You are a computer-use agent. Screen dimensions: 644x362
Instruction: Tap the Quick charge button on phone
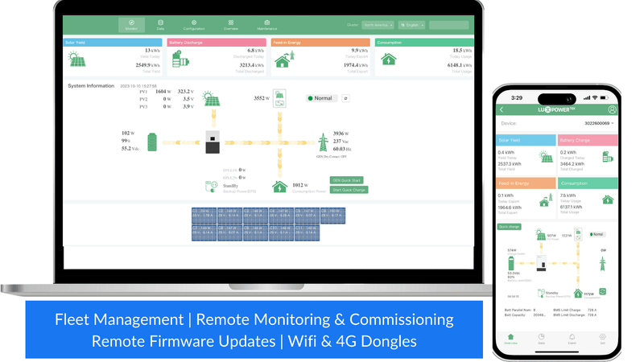509,227
